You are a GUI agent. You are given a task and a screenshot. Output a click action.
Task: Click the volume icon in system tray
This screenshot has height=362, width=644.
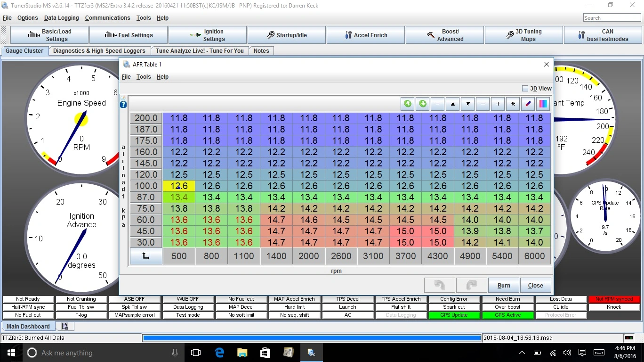567,353
